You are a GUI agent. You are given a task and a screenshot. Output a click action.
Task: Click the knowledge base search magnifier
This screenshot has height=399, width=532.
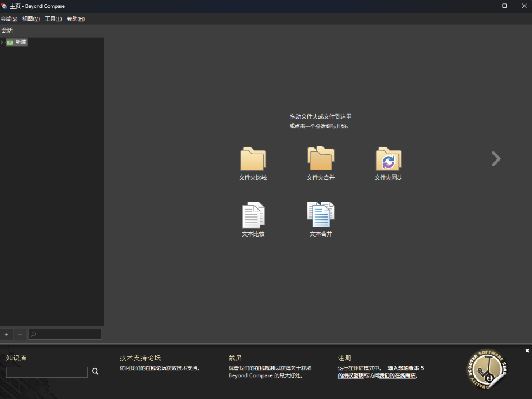coord(96,371)
